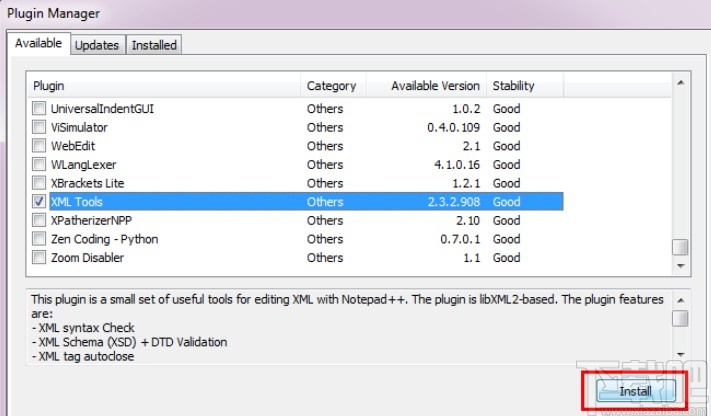Uncheck the XML Tools checkbox
Screen dimensions: 711x416
point(39,201)
